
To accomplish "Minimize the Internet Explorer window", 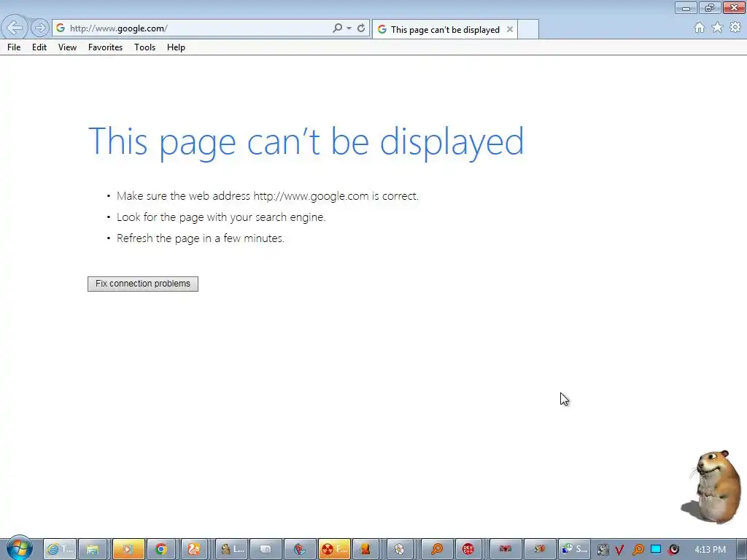I will click(686, 7).
